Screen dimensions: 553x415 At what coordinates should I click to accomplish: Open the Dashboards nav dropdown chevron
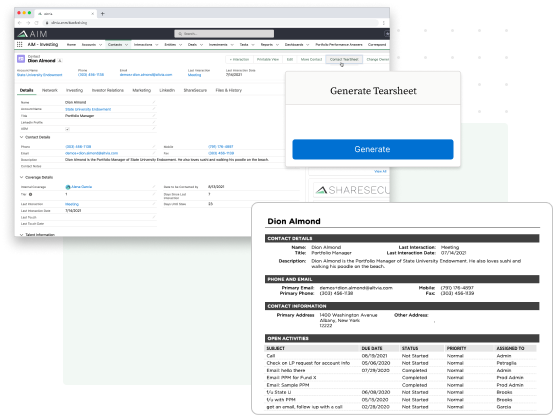[308, 45]
